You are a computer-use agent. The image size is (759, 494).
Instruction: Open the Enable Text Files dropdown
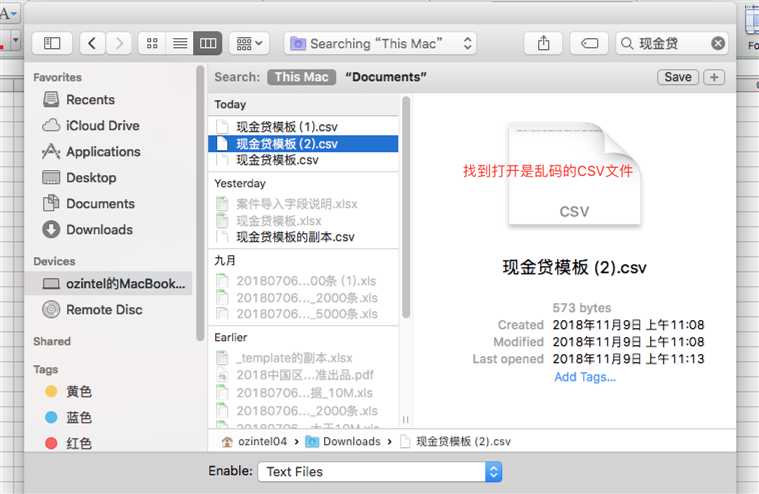point(380,472)
